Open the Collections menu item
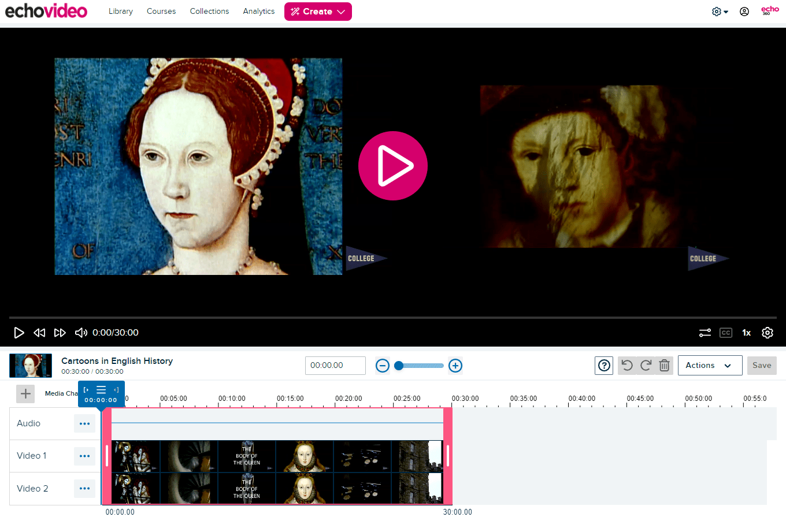This screenshot has width=786, height=532. (x=209, y=11)
